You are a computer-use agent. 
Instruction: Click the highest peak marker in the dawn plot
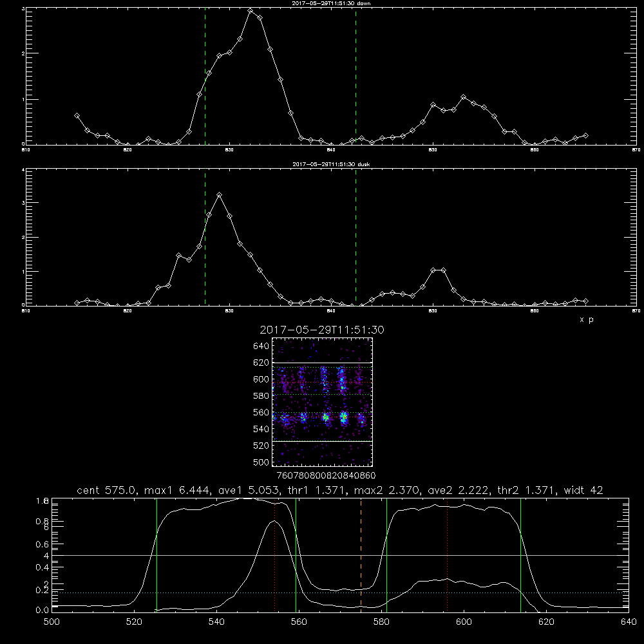250,11
